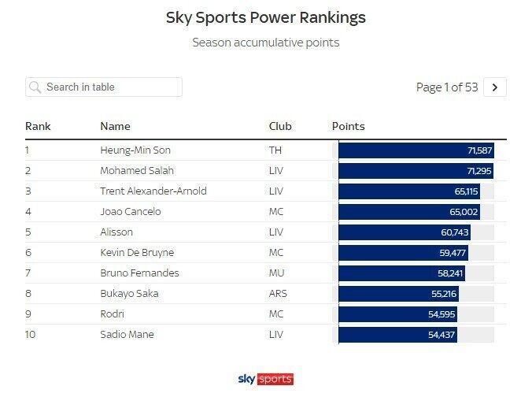
Task: Click Trent Alexander-Arnold's name
Action: point(153,191)
